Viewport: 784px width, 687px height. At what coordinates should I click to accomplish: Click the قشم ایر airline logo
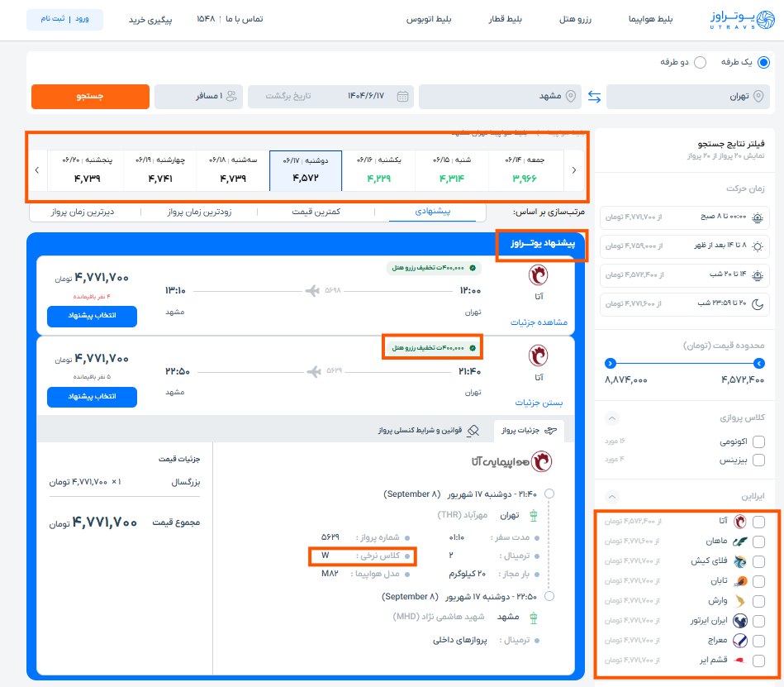point(740,661)
